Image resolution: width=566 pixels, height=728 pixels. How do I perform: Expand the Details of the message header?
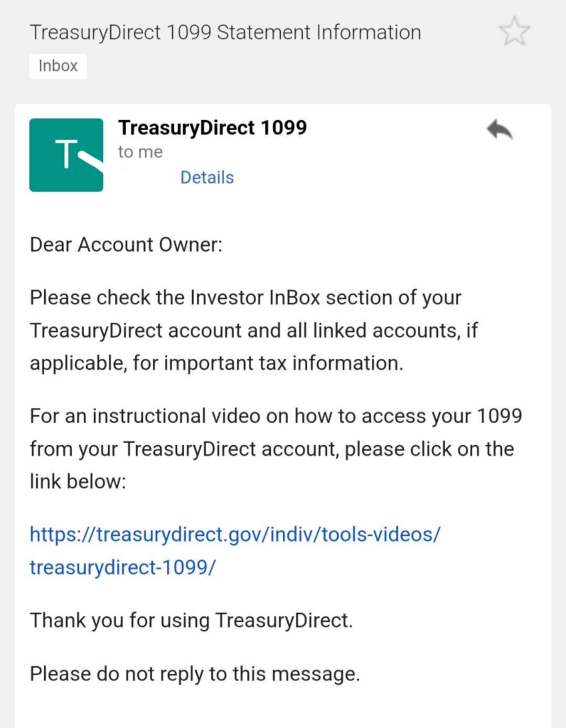pyautogui.click(x=207, y=178)
